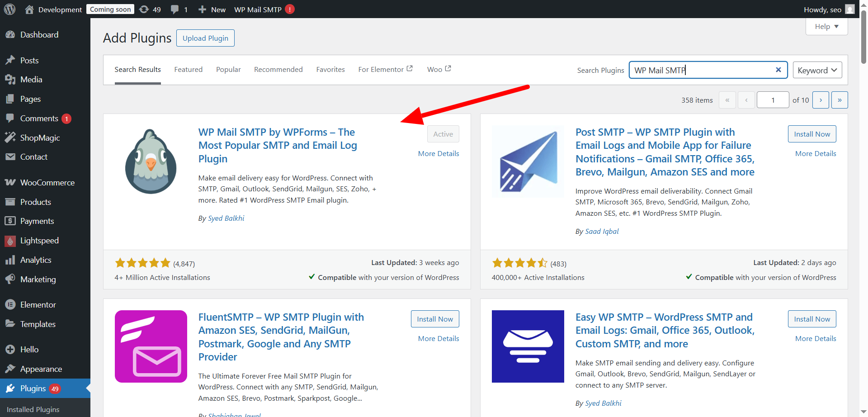The image size is (868, 417).
Task: Click the plus New icon
Action: (x=202, y=9)
